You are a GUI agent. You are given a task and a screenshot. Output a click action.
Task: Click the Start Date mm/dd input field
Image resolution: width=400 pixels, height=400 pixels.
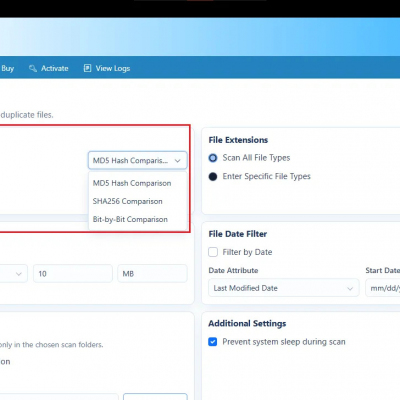383,288
